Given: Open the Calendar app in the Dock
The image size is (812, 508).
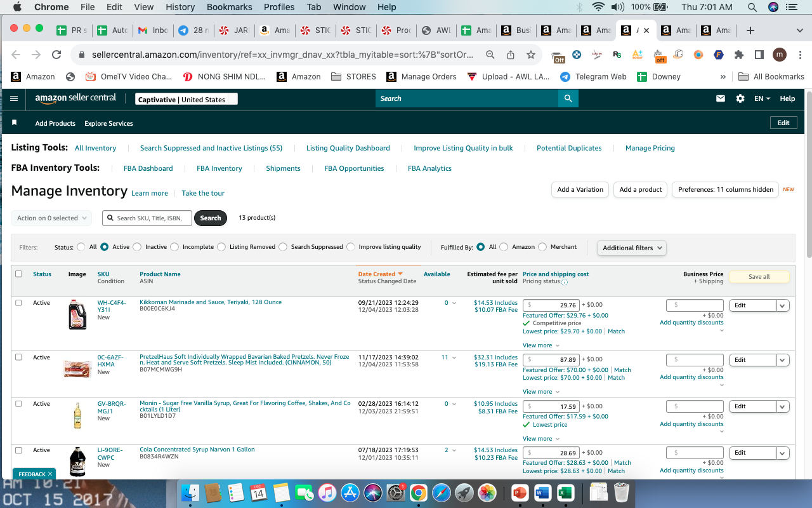Looking at the screenshot, I should (258, 493).
